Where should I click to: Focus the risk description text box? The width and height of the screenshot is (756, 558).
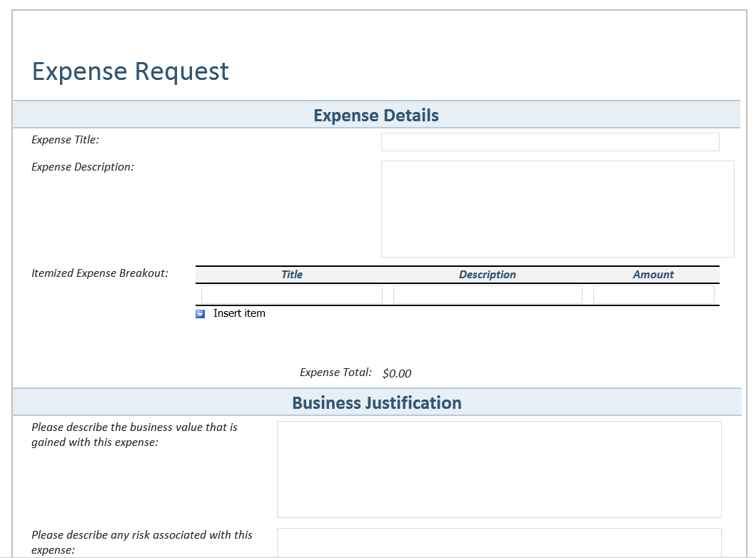pos(498,543)
